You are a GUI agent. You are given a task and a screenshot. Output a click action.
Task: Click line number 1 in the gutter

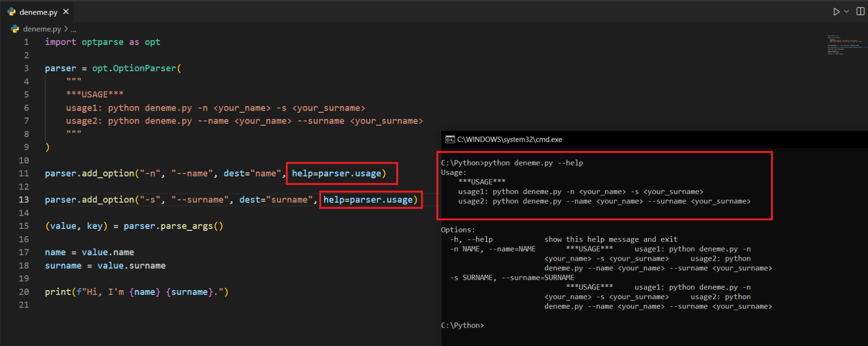click(x=27, y=42)
